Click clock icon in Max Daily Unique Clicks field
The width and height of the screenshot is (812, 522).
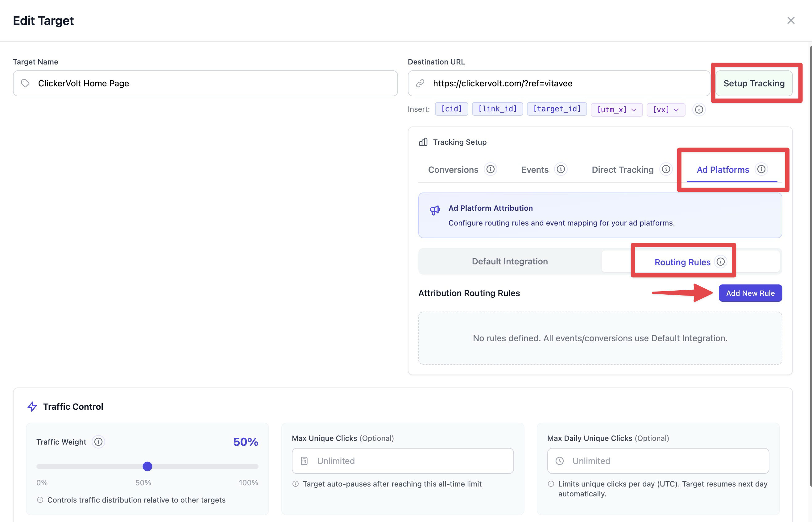[x=560, y=461]
